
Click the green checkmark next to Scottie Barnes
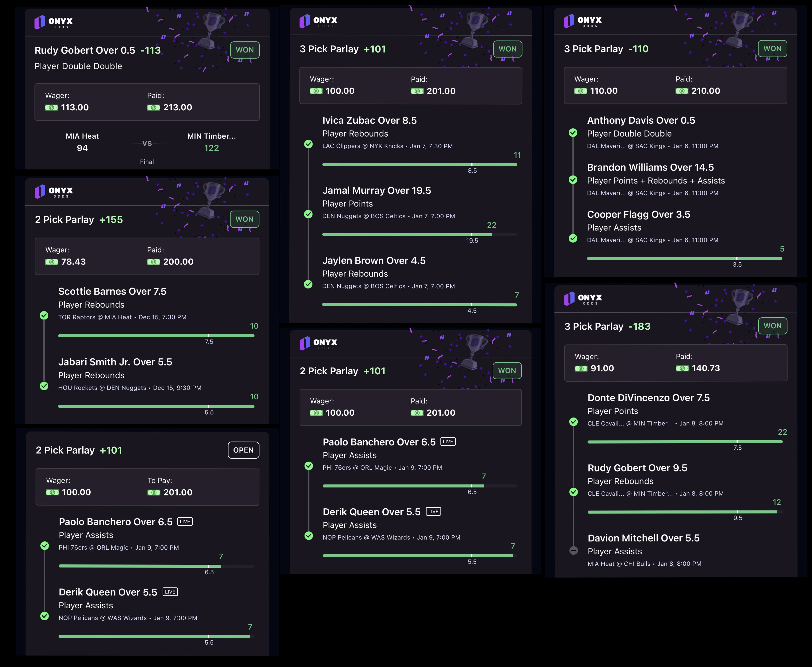click(44, 315)
